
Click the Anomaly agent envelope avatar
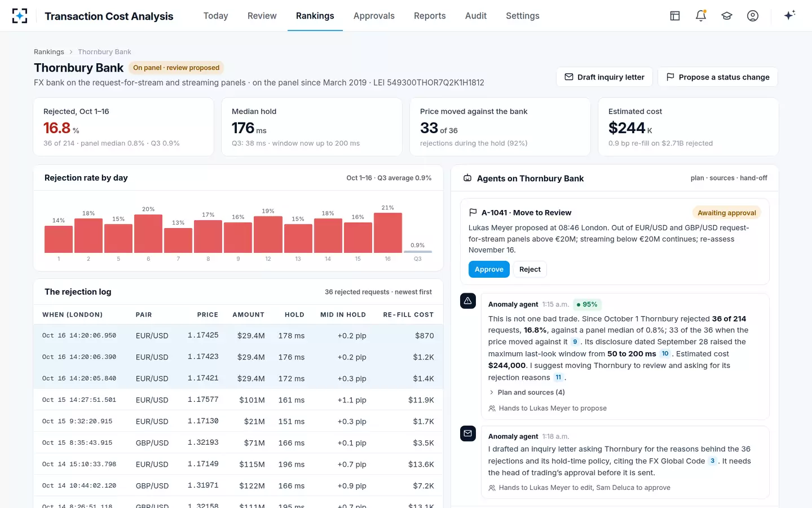(468, 433)
